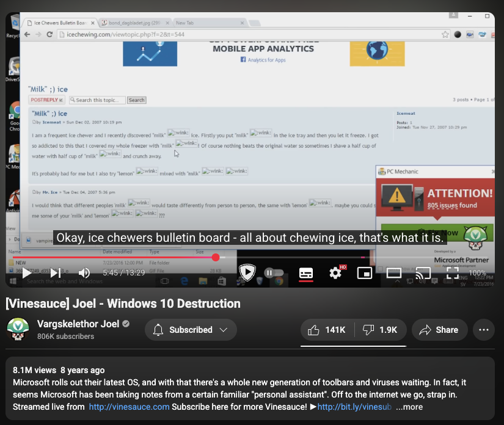
Task: Enable miniplayer mode
Action: (x=365, y=273)
